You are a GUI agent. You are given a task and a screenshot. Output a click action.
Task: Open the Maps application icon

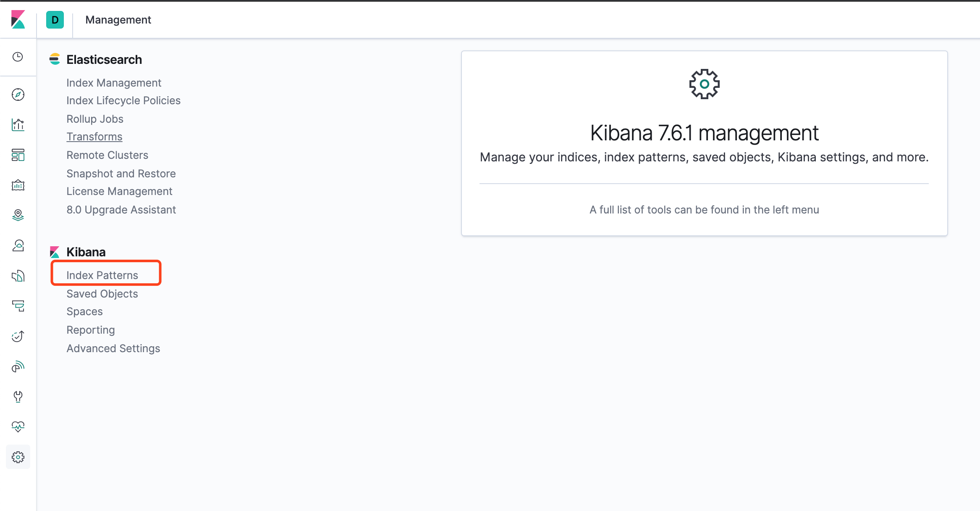(x=18, y=215)
